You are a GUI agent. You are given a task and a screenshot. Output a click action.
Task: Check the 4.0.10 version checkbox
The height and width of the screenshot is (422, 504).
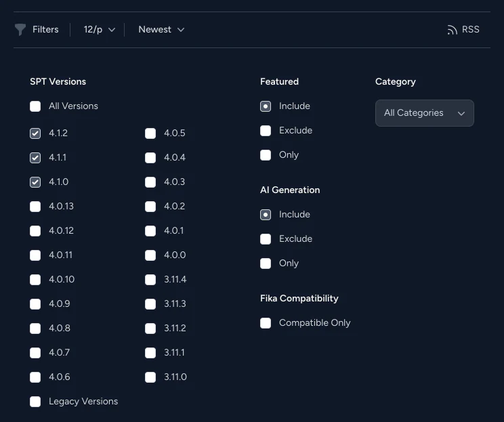[35, 280]
